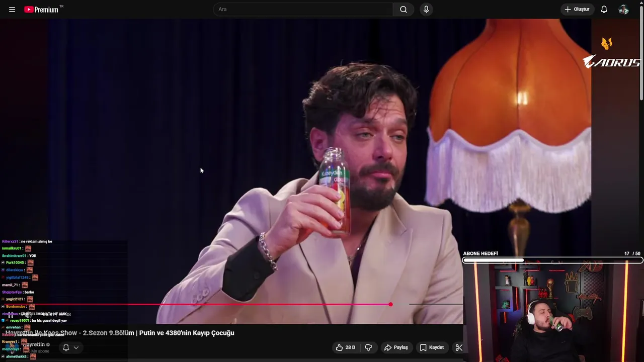
Task: Click chat message YOK from ibrahimkrarr01
Action: pyautogui.click(x=33, y=255)
